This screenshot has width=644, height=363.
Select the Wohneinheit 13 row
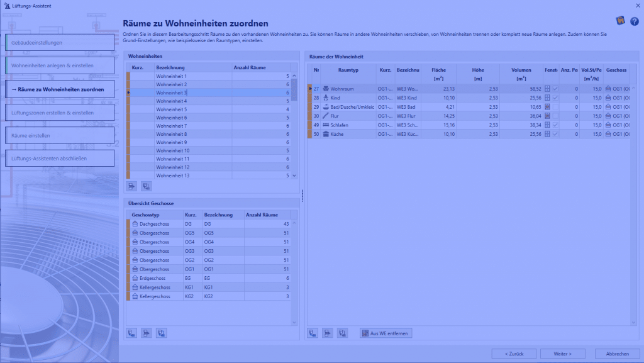(x=210, y=176)
